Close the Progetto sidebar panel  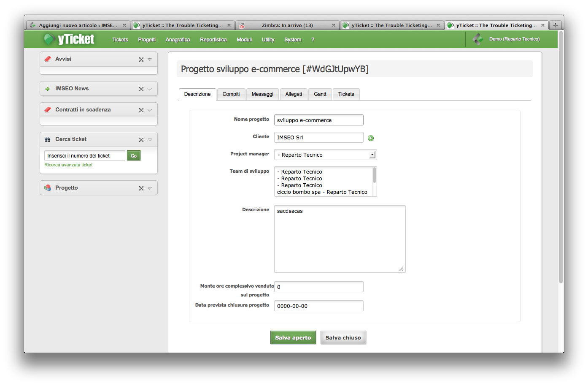pyautogui.click(x=141, y=188)
